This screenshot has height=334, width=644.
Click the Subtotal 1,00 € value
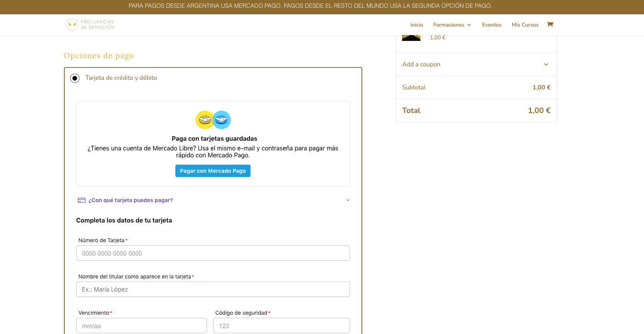click(541, 88)
